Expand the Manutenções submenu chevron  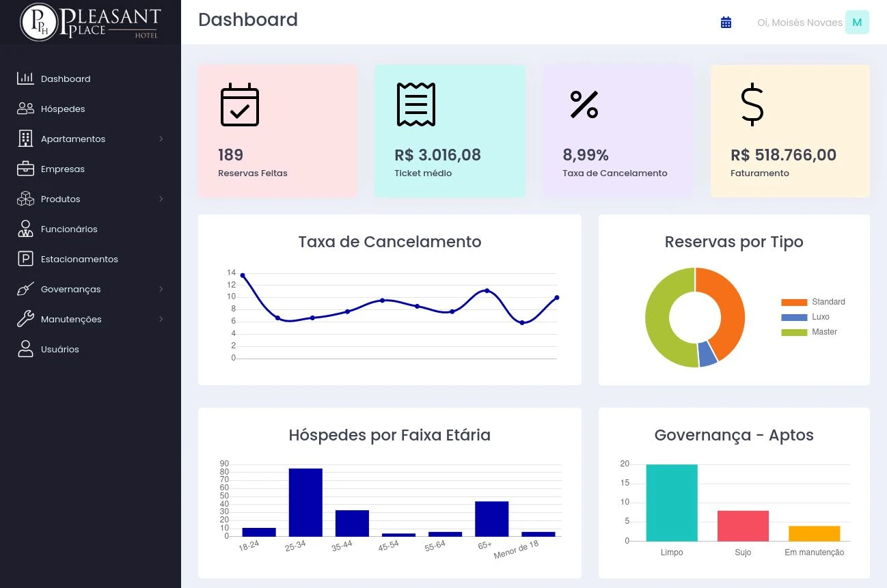[x=161, y=319]
